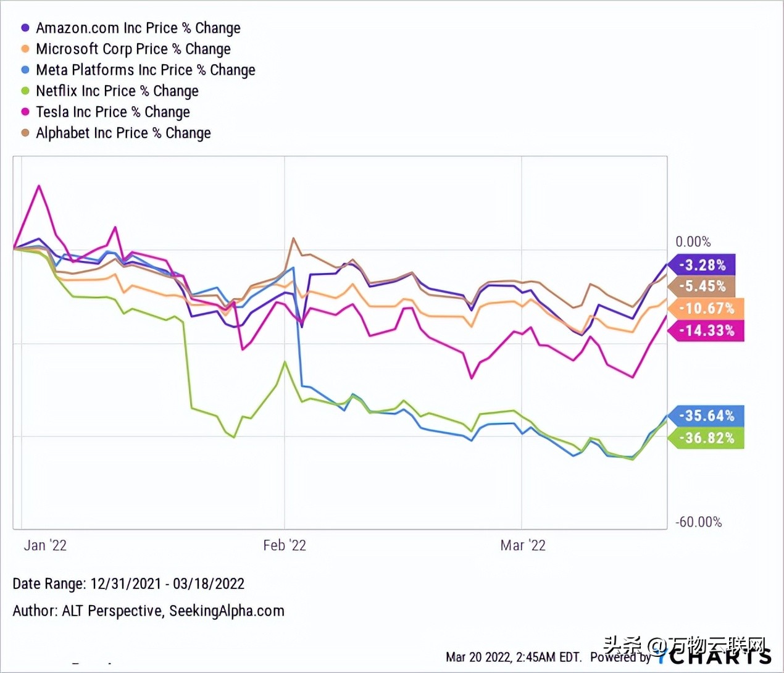The height and width of the screenshot is (673, 784).
Task: Click the magenta -14.33% value tag
Action: [x=707, y=330]
